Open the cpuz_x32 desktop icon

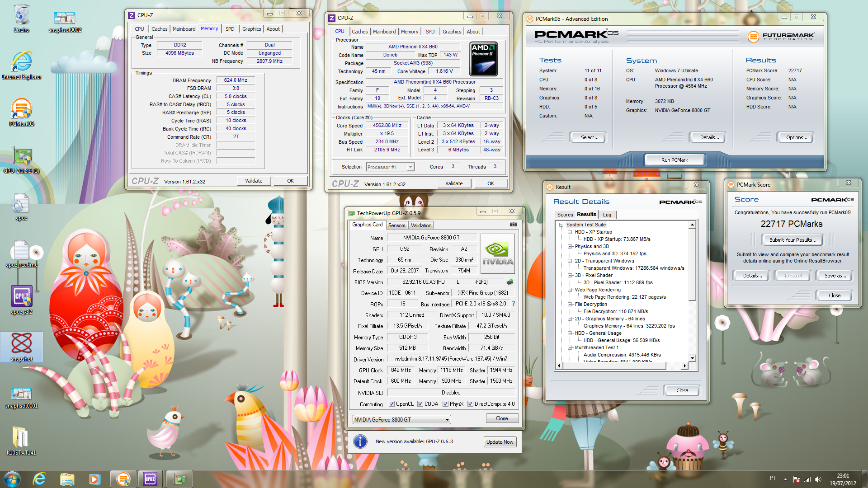[21, 300]
